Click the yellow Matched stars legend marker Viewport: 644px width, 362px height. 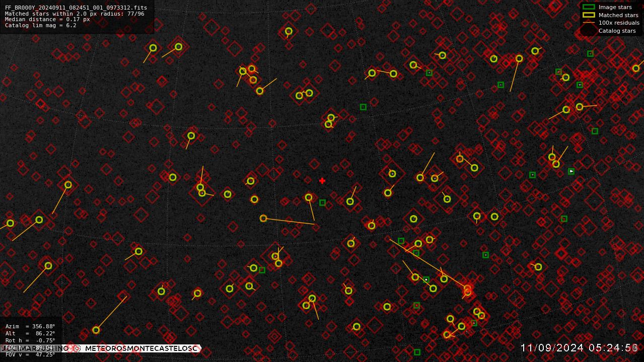(x=589, y=15)
